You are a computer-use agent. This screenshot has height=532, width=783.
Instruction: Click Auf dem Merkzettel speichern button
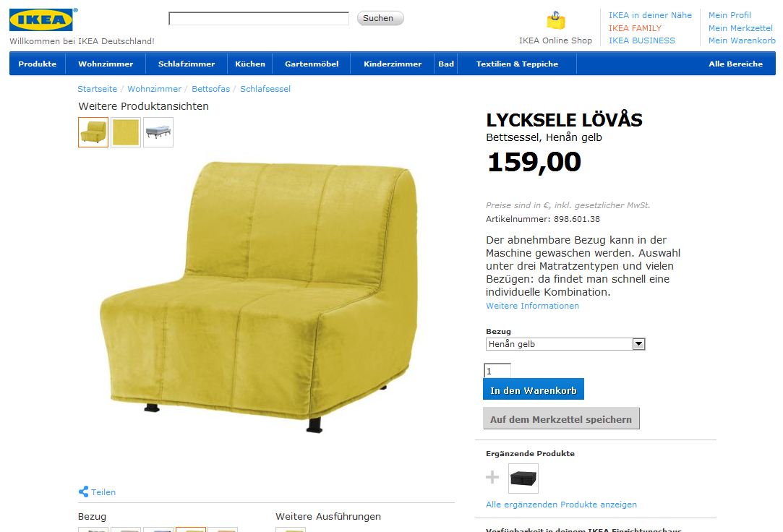pyautogui.click(x=561, y=419)
